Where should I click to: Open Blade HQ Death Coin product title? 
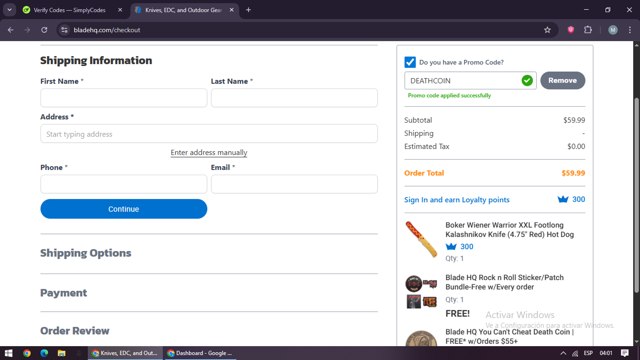point(509,336)
